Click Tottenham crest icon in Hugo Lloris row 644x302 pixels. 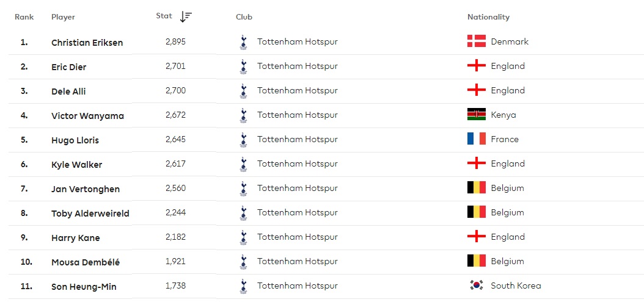coord(243,140)
